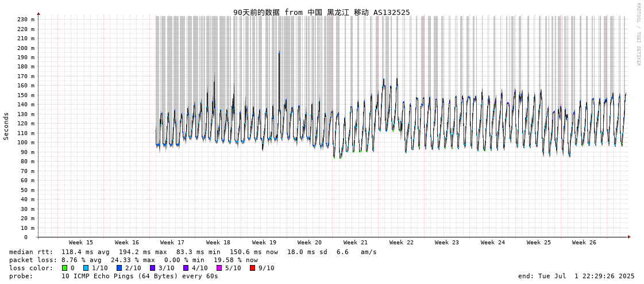
Task: Click the purple 4/10 loss color swatch
Action: 186,268
